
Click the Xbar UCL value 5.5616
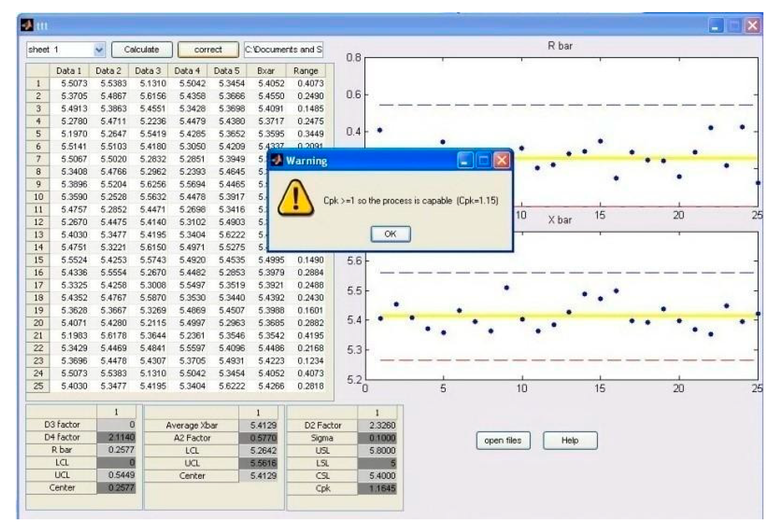pyautogui.click(x=258, y=463)
